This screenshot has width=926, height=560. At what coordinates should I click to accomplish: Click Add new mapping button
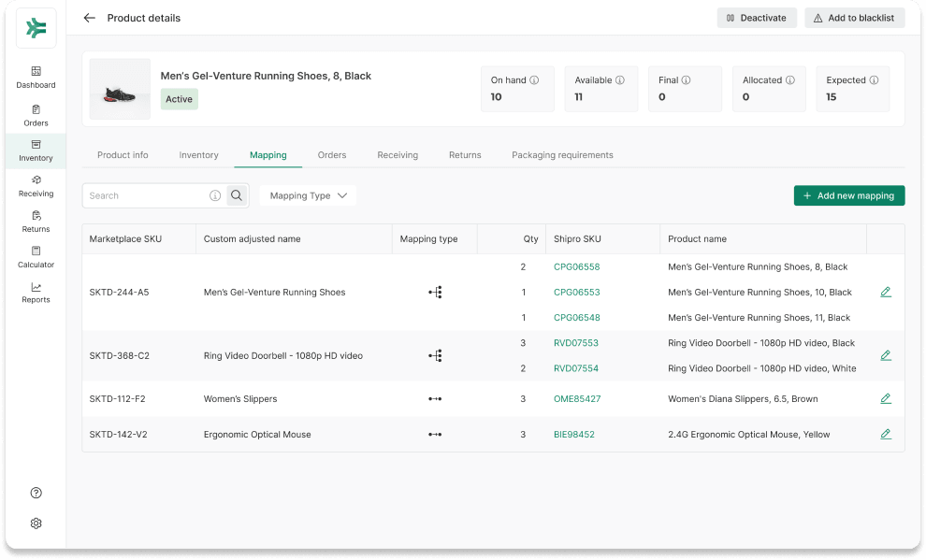848,195
